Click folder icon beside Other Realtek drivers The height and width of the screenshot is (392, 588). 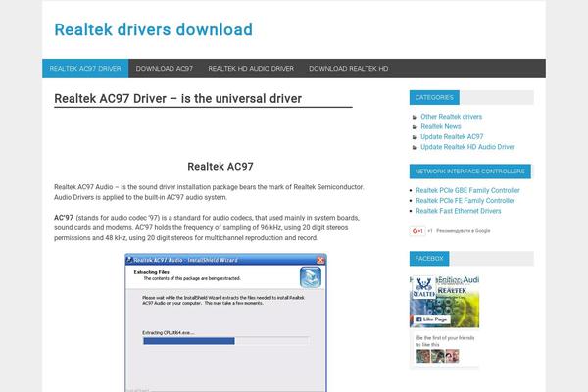tap(415, 117)
